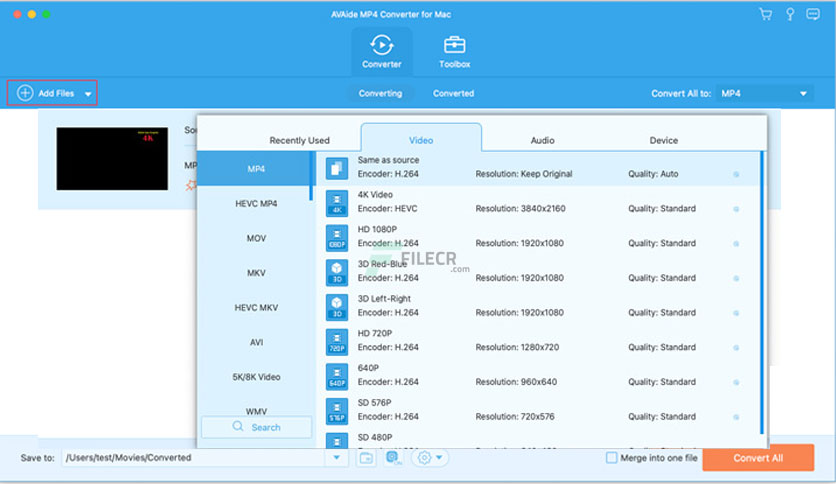This screenshot has width=836, height=484.
Task: Select Resolution: 3840x2160 text
Action: coord(520,208)
